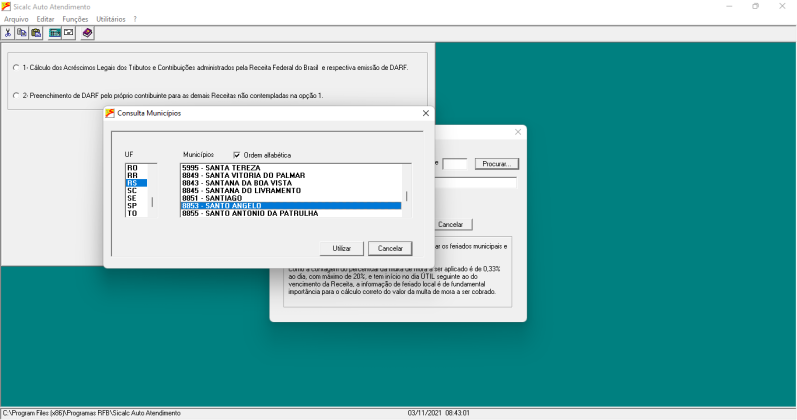797x420 pixels.
Task: Click the Cut scissors toolbar icon
Action: pyautogui.click(x=8, y=33)
